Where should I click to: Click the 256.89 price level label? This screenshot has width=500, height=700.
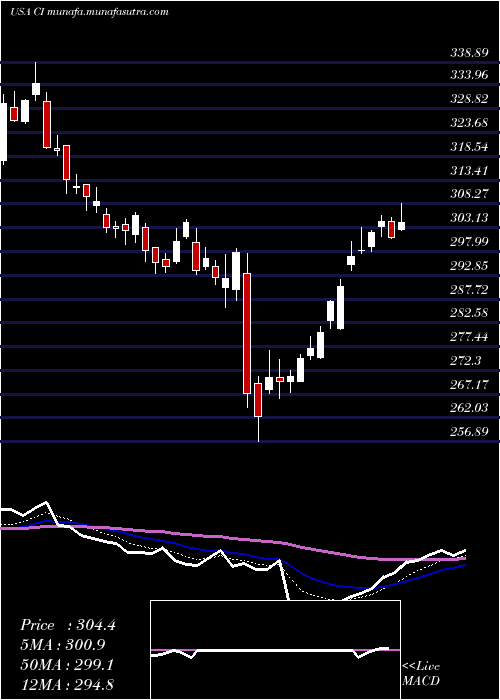pyautogui.click(x=469, y=432)
